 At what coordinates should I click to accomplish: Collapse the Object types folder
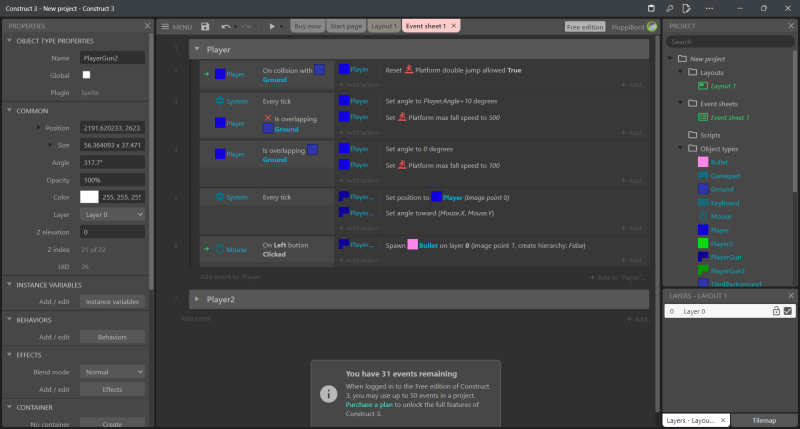point(680,148)
